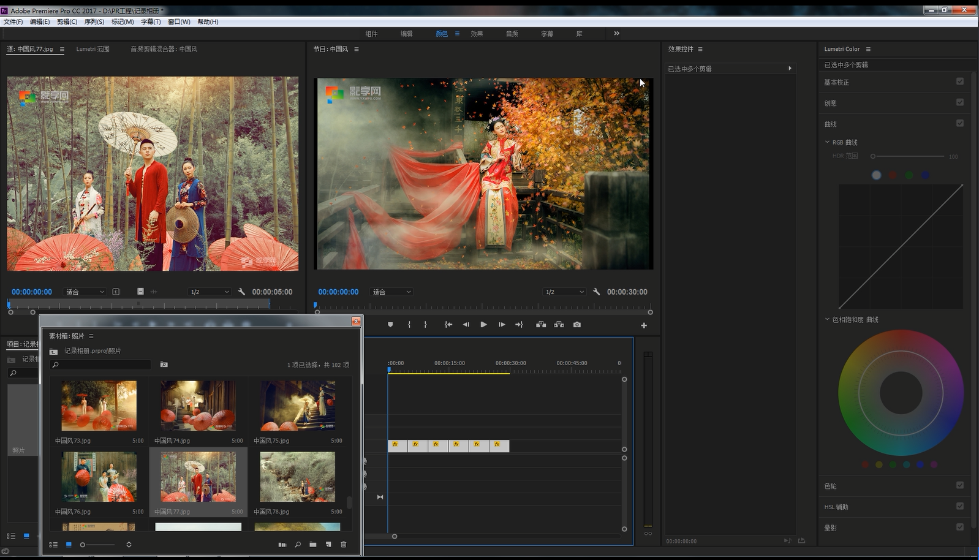Select the 中国风78.jpg thumbnail
Viewport: 979px width, 560px height.
(297, 477)
